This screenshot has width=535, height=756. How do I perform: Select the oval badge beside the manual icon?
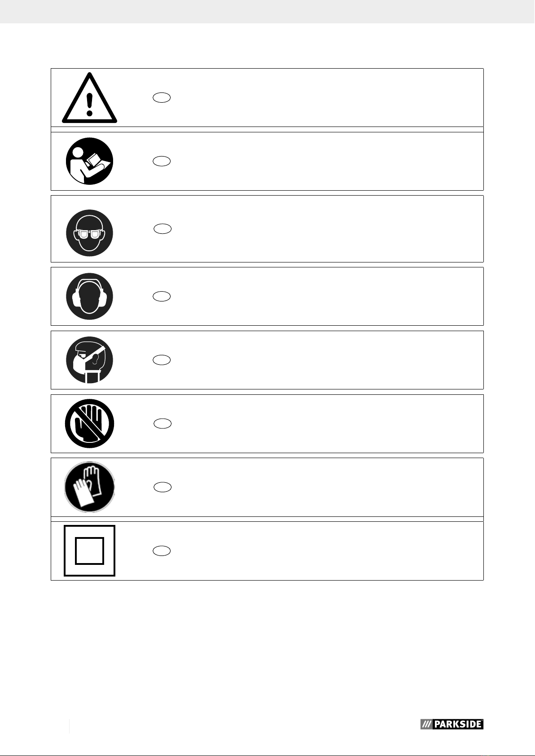(x=162, y=161)
